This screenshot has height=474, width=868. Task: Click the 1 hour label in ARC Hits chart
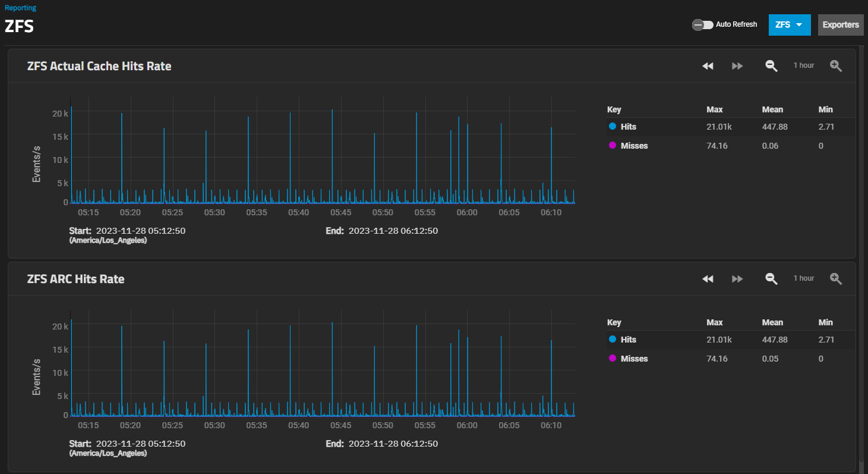[804, 278]
